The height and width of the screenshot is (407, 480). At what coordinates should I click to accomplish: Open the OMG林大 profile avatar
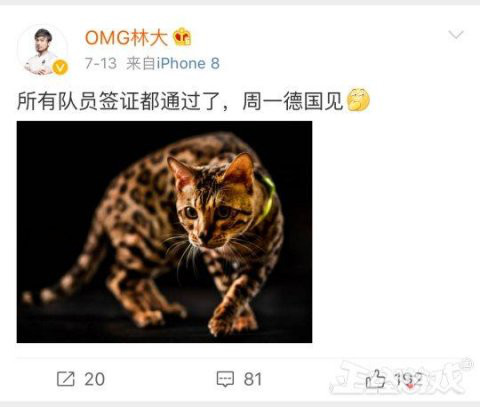[42, 50]
